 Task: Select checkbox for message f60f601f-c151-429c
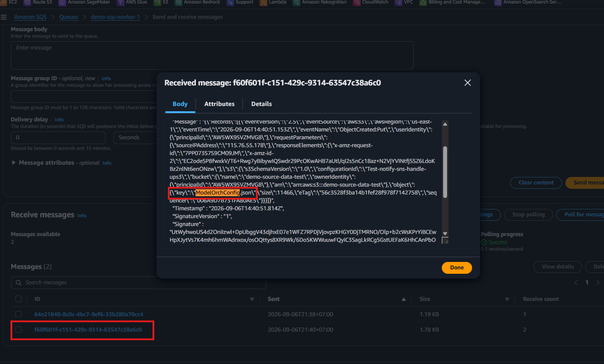[x=18, y=329]
